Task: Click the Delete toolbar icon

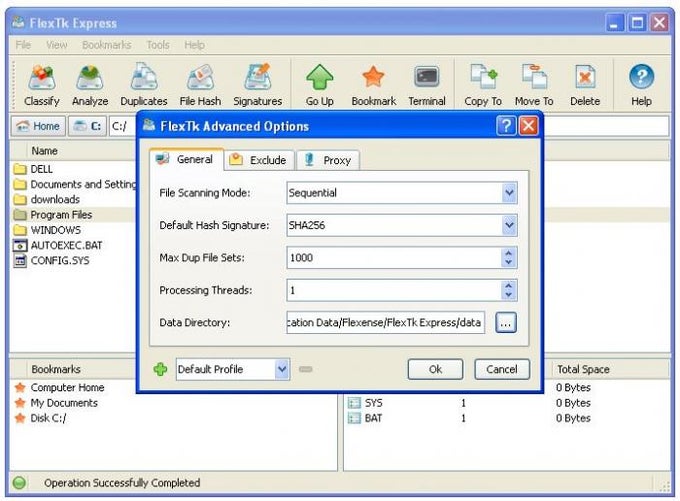Action: pos(585,78)
